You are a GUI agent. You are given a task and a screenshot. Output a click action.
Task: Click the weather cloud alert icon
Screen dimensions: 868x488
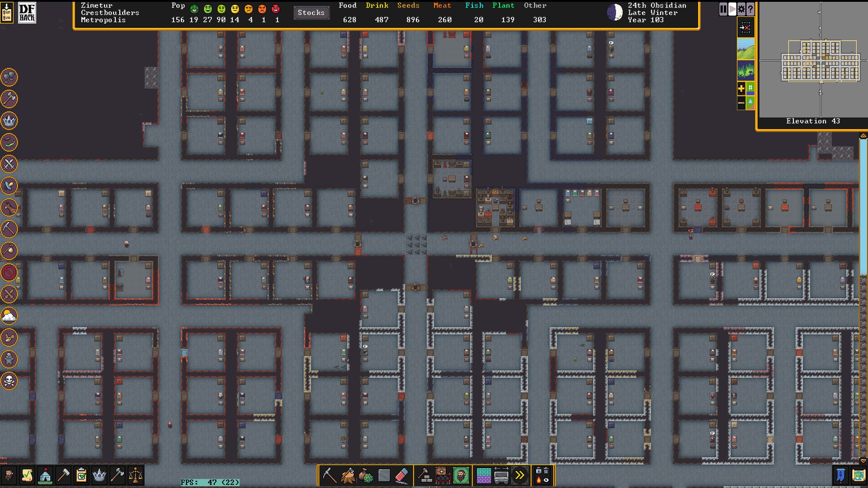[9, 316]
